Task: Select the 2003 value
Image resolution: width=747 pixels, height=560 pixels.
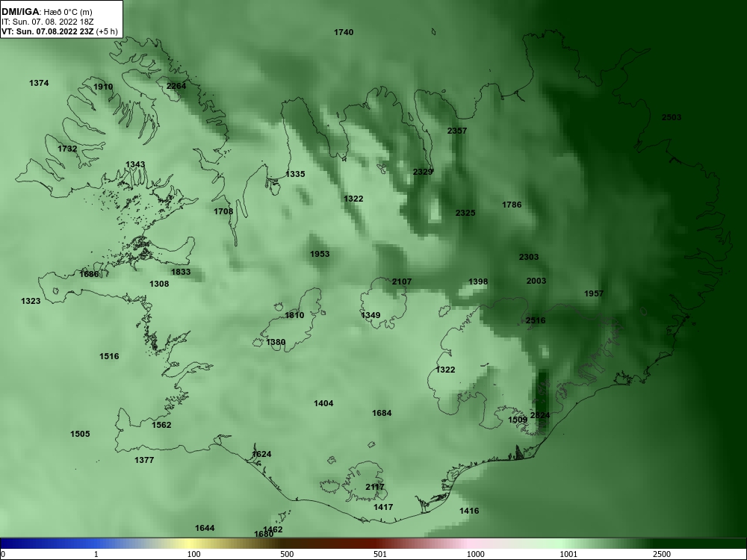Action: click(x=536, y=281)
